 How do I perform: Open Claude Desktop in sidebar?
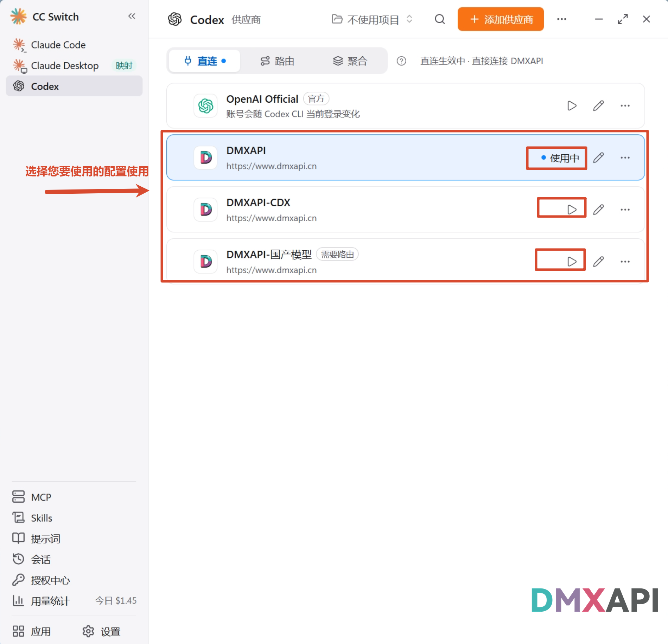74,66
